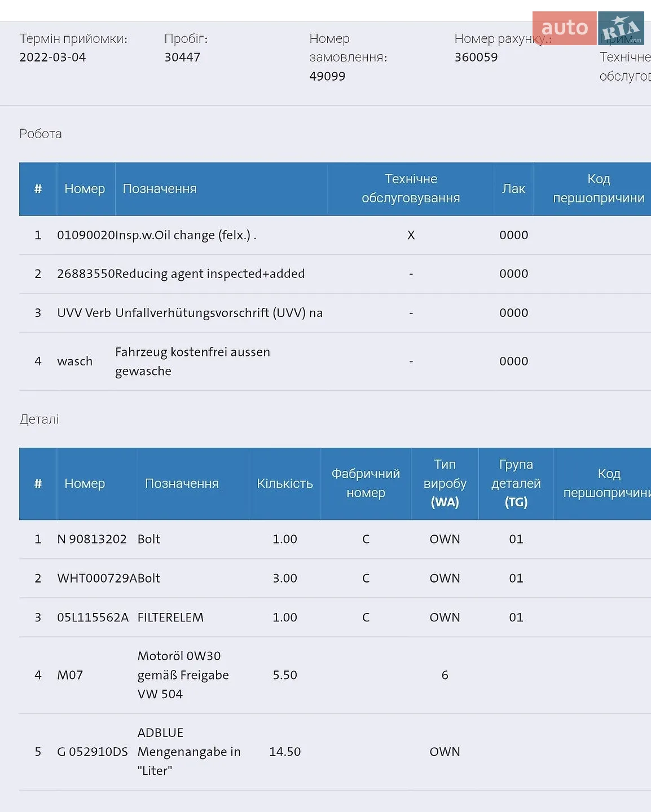Screen dimensions: 651x812
Task: Select the invoice number 360059
Action: tap(476, 57)
